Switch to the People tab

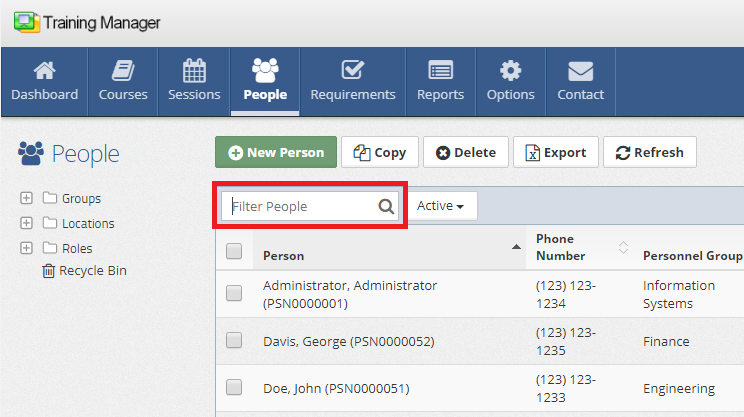tap(265, 81)
